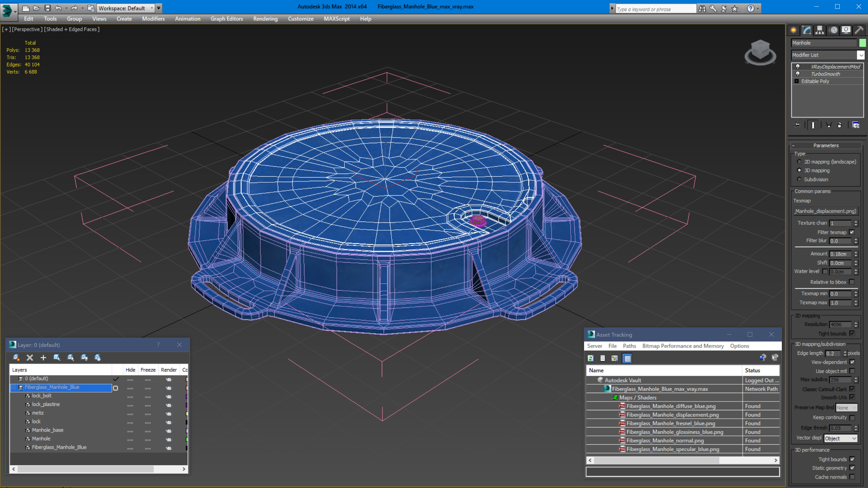This screenshot has width=868, height=488.
Task: Click delete layer X icon in Layer dialog
Action: (30, 357)
